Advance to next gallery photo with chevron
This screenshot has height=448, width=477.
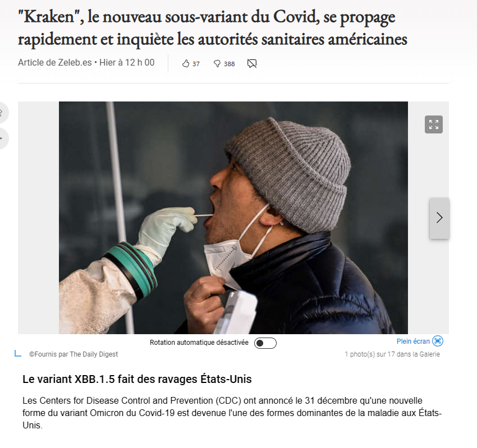pyautogui.click(x=439, y=218)
